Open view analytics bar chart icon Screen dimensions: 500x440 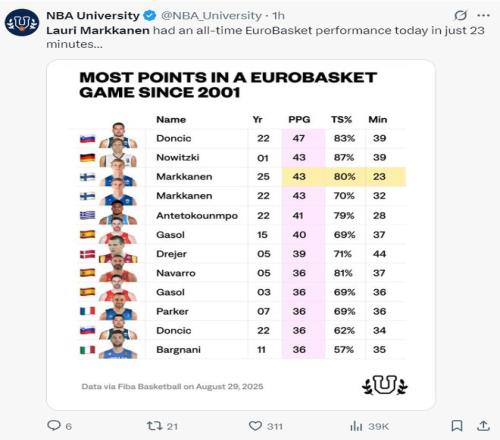click(356, 426)
